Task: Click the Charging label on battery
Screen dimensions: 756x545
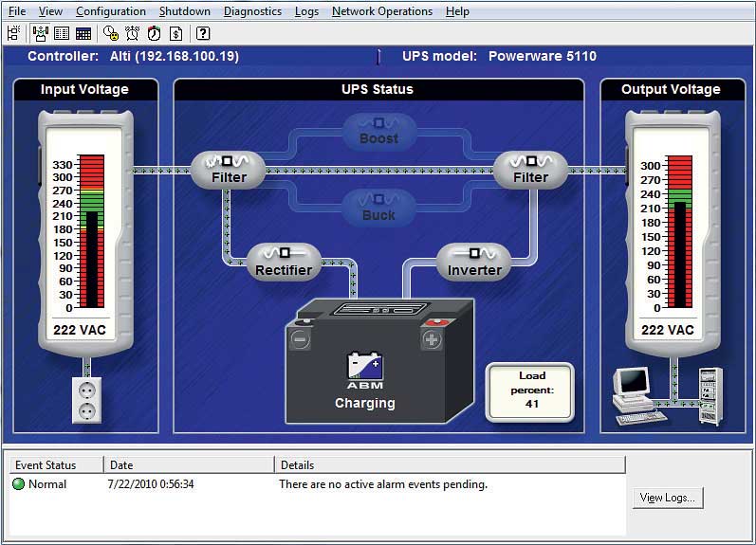Action: (x=365, y=404)
